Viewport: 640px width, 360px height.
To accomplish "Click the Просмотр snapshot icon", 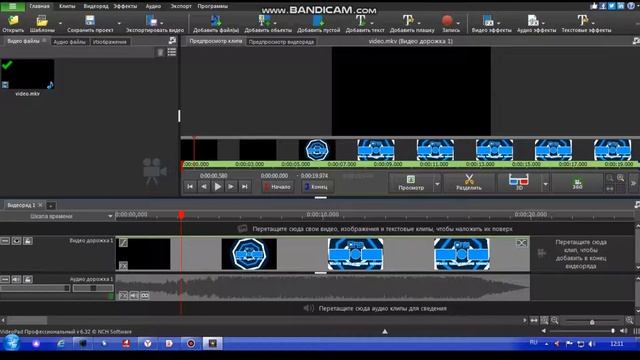I will tap(411, 179).
